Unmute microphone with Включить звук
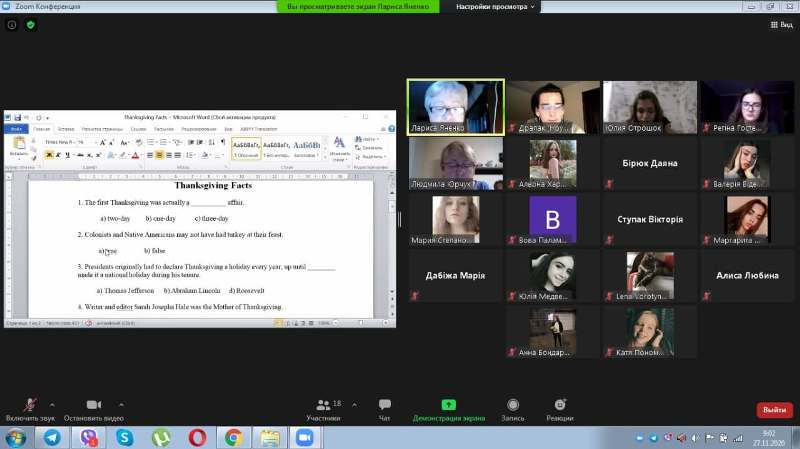The image size is (800, 449). [30, 410]
